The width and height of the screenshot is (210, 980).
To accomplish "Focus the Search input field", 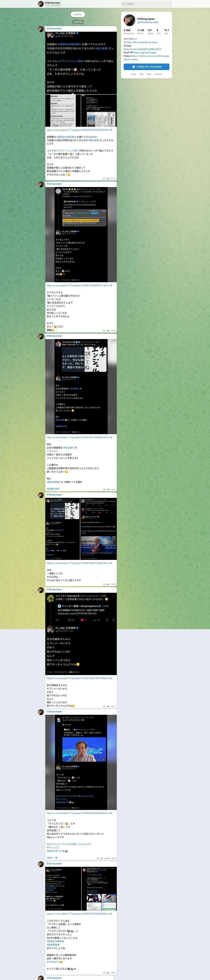I will (146, 4).
